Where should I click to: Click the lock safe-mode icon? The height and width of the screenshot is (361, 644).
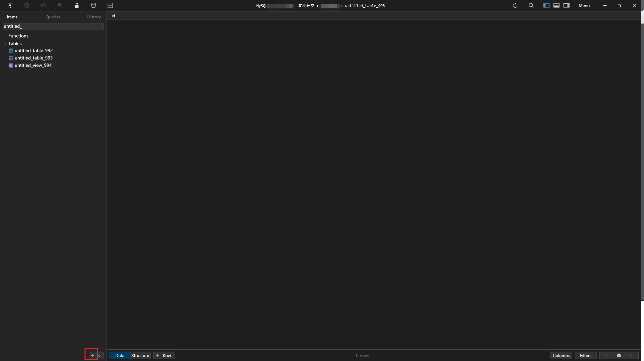77,5
